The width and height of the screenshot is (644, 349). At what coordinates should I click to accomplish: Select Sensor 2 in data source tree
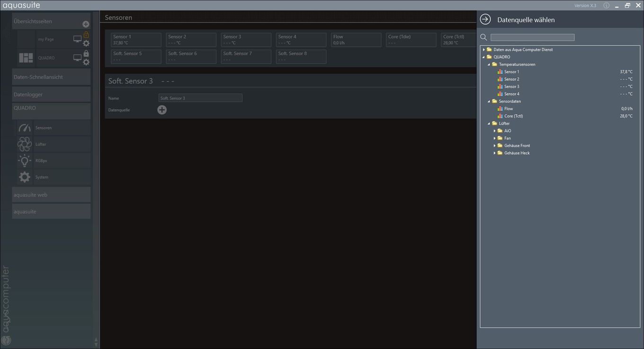point(511,79)
